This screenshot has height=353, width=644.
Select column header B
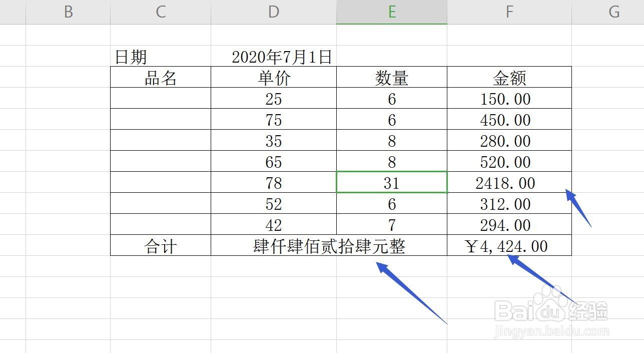pyautogui.click(x=68, y=11)
